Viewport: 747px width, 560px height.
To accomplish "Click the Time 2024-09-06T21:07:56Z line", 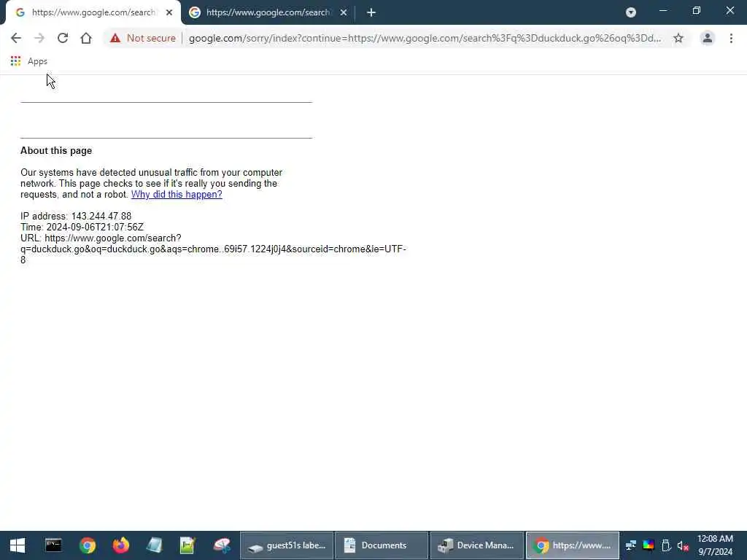I will [x=82, y=227].
